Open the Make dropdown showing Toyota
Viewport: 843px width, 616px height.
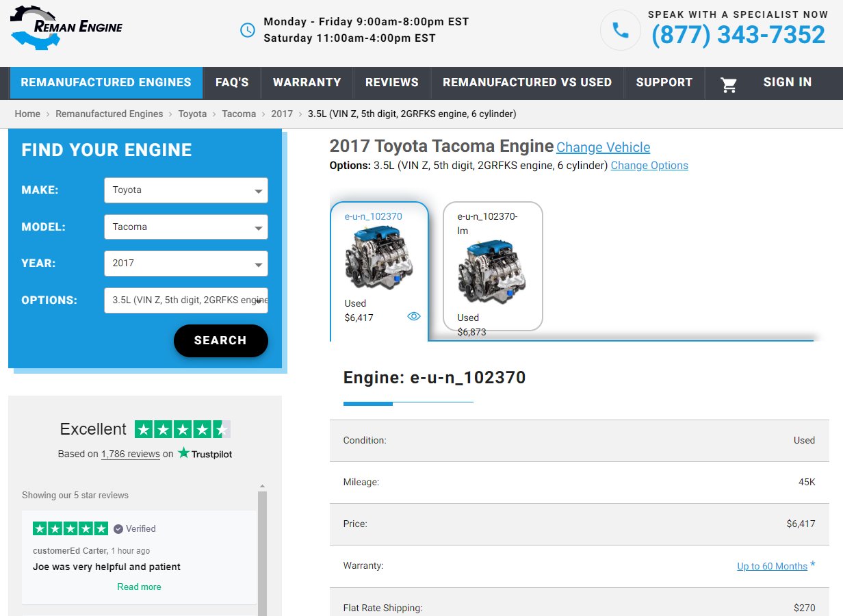pyautogui.click(x=186, y=190)
